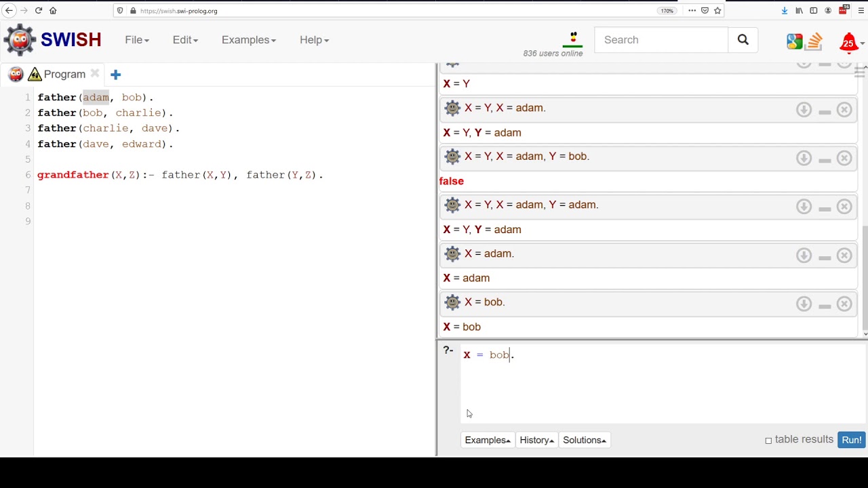Image resolution: width=868 pixels, height=488 pixels.
Task: Expand the Solutions dropdown
Action: pos(584,440)
